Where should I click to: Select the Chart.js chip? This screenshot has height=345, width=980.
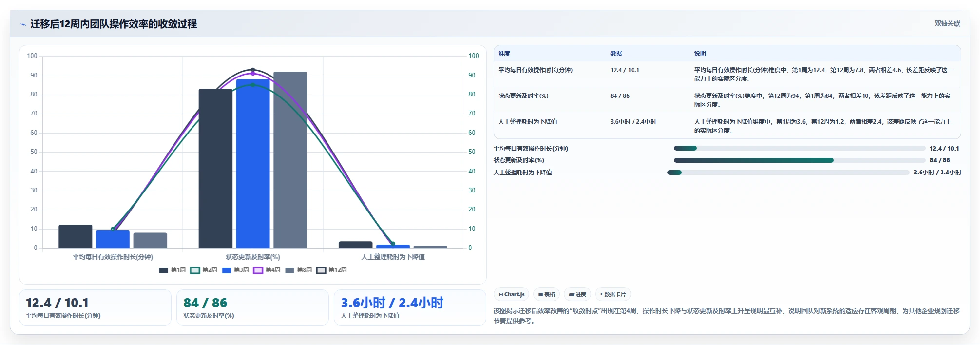coord(511,294)
